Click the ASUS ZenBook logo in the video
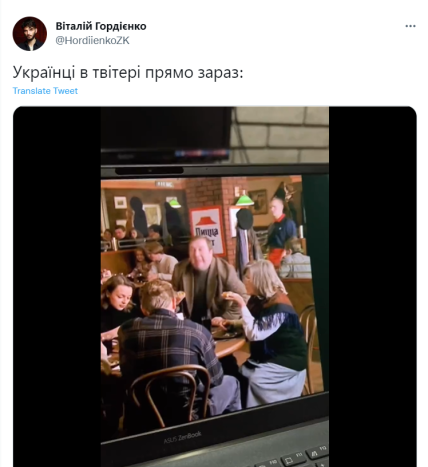428x467 pixels. coord(183,437)
